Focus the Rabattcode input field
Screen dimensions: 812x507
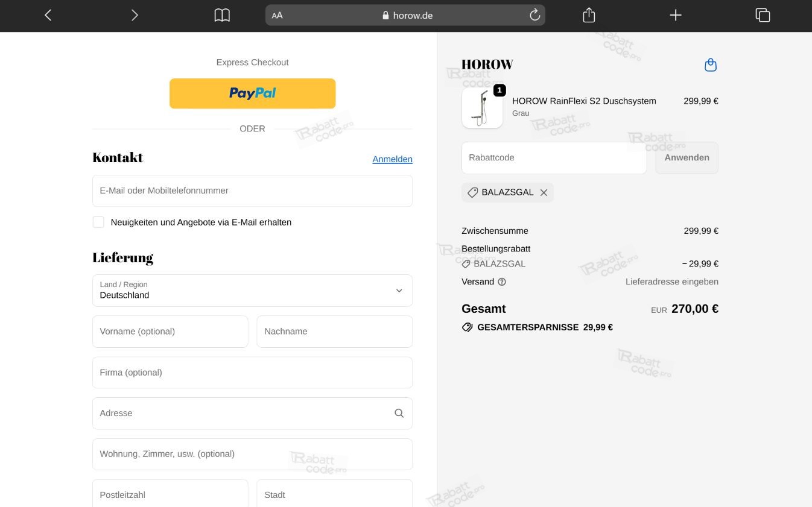click(554, 158)
